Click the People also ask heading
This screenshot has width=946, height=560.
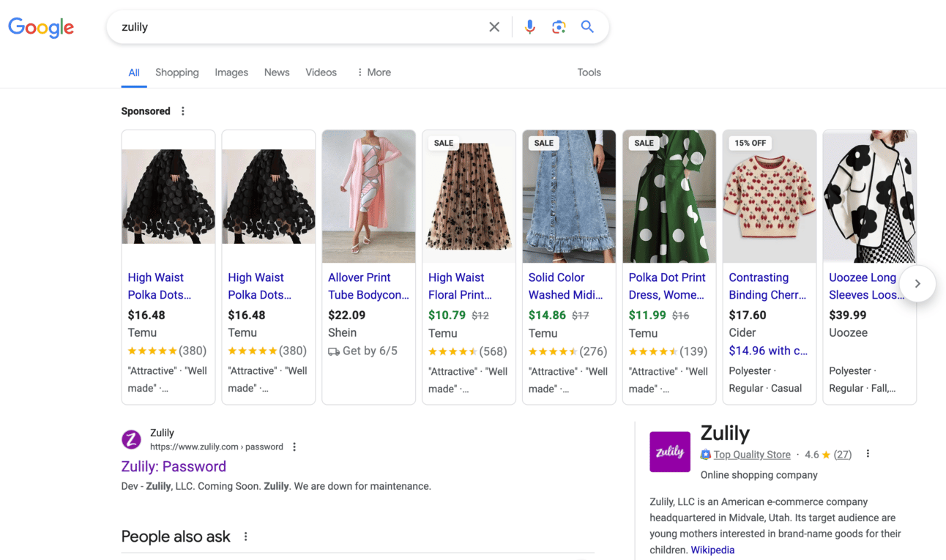(176, 537)
